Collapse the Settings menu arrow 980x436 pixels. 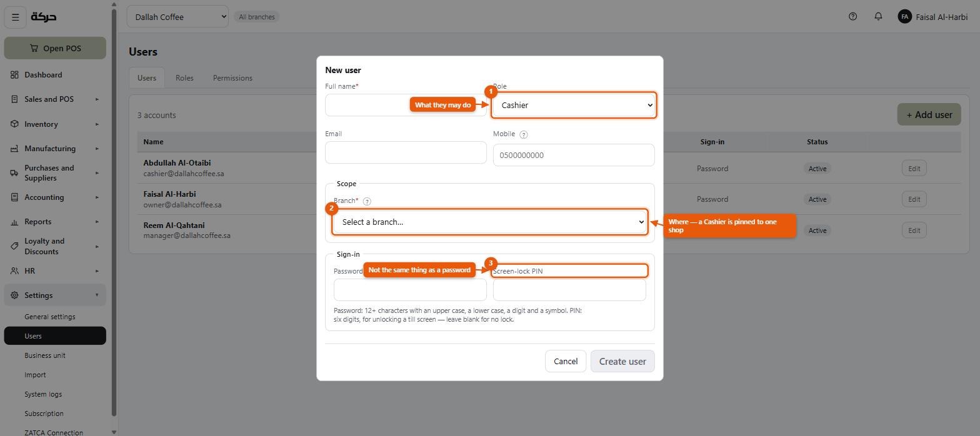pos(97,295)
